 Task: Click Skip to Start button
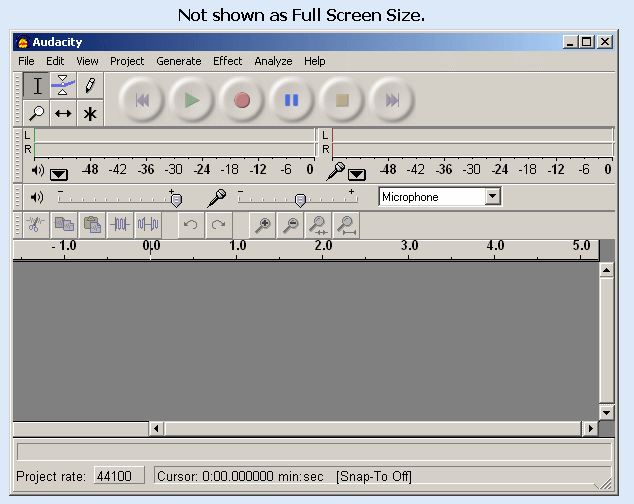142,100
